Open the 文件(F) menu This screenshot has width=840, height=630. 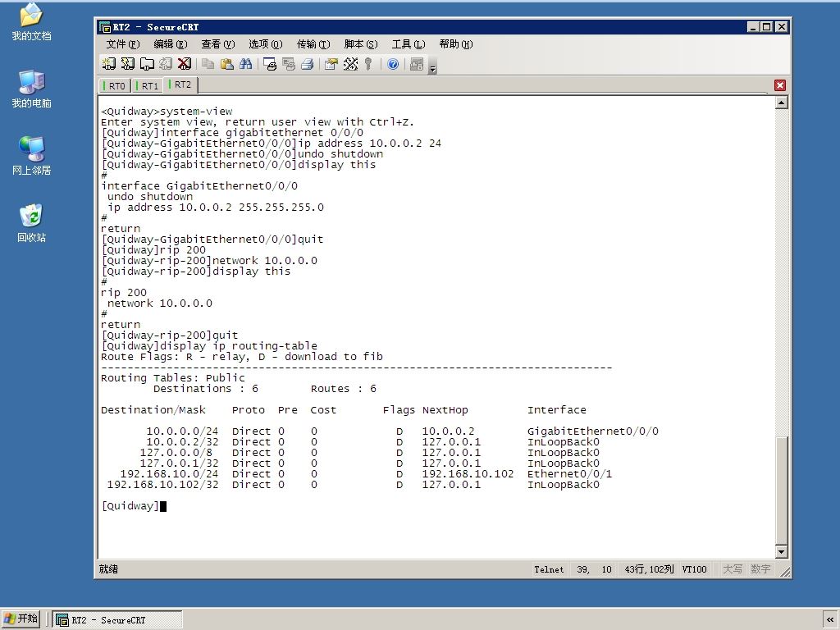click(123, 44)
